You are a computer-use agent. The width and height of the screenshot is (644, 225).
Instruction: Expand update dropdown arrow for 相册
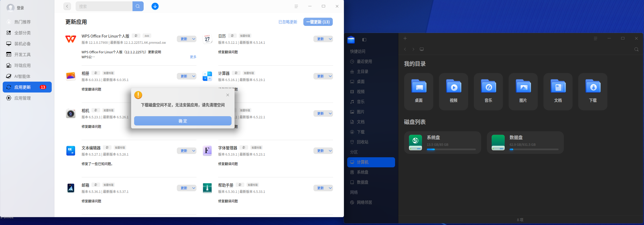(x=194, y=76)
